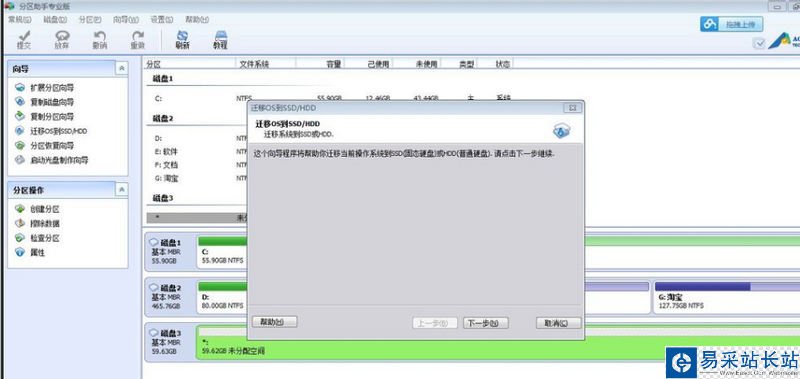Click the 撤销 (Undo) toolbar icon
The height and width of the screenshot is (379, 800).
pyautogui.click(x=100, y=40)
